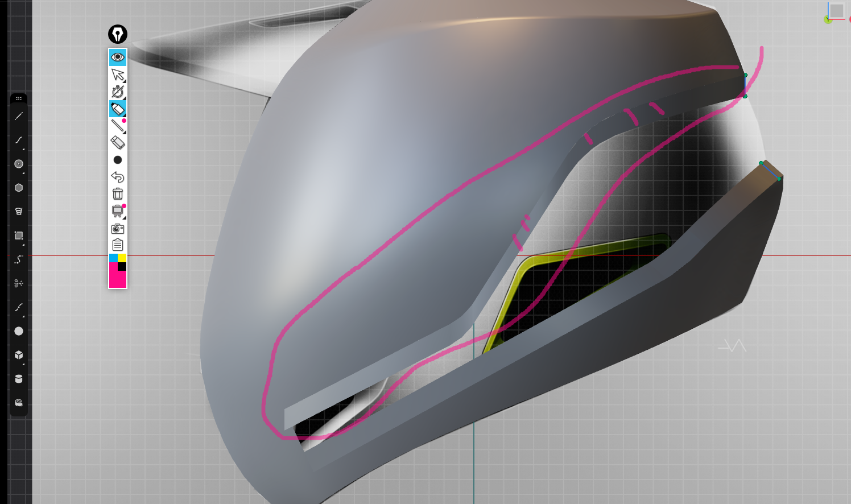Select the filled sphere brush icon
This screenshot has height=504, width=851.
pos(18,331)
